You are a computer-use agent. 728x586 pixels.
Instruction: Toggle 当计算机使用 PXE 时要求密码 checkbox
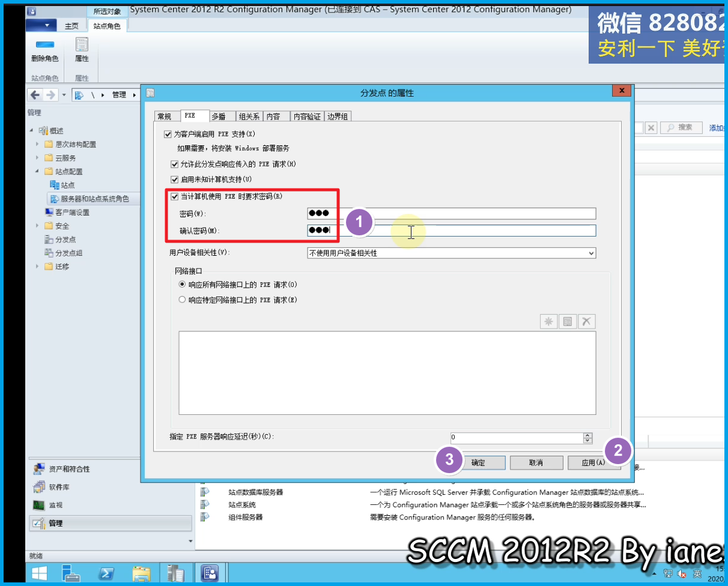(x=175, y=196)
